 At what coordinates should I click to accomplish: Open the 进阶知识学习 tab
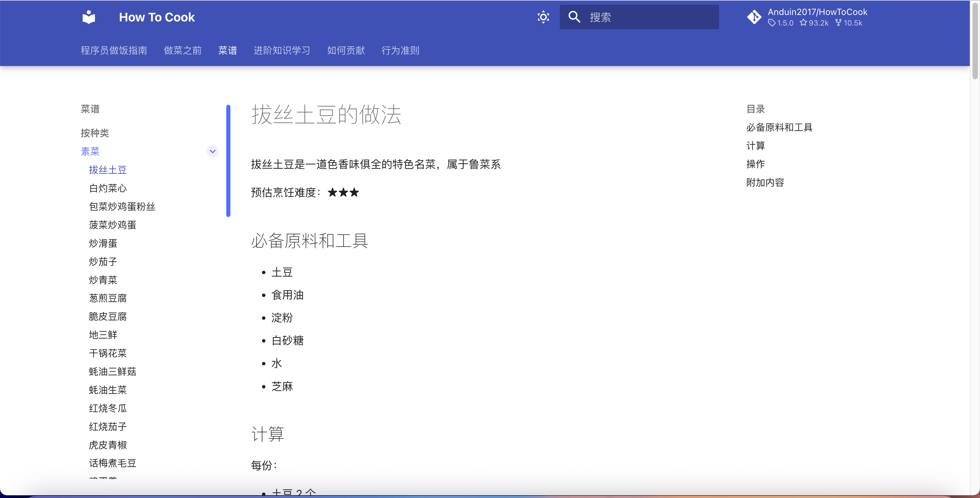282,51
